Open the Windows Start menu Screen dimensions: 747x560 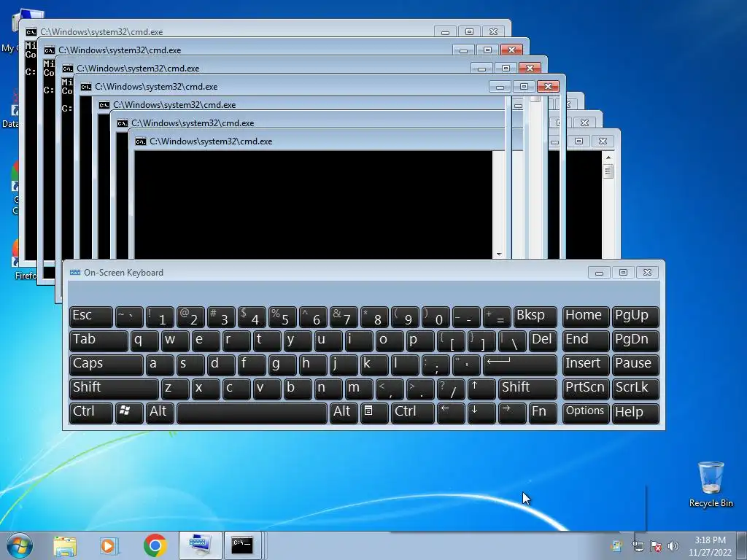(20, 545)
